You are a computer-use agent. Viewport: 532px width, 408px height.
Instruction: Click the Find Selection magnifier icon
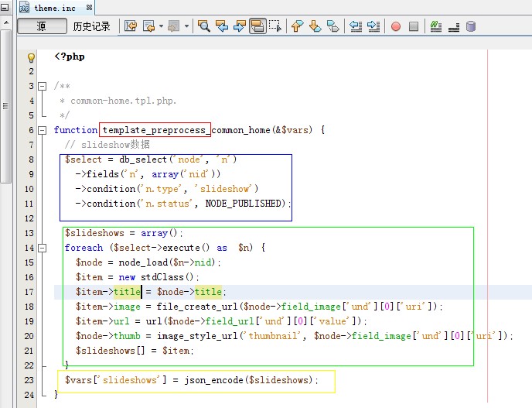(x=204, y=26)
